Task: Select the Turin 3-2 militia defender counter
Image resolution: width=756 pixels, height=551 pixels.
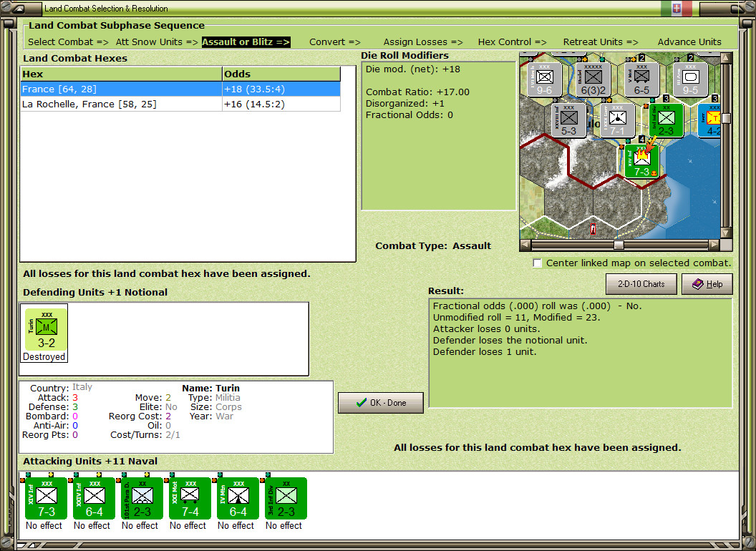Action: pyautogui.click(x=46, y=329)
